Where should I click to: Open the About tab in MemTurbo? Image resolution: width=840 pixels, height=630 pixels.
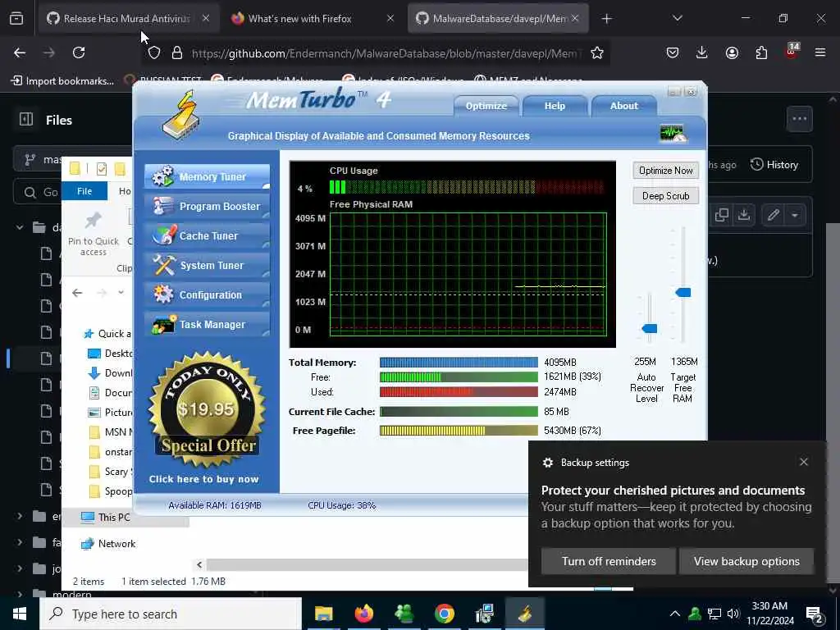[x=623, y=106]
